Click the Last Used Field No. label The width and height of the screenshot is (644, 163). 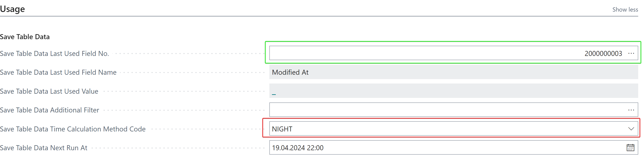(x=55, y=54)
